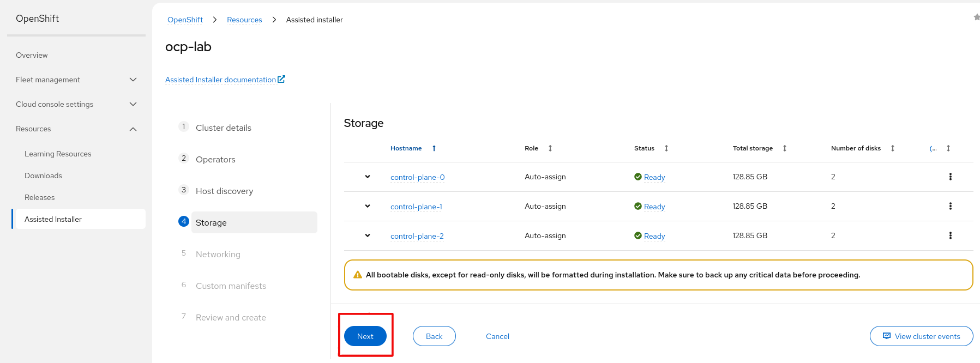Click Hostname column header
The image size is (980, 363).
(x=406, y=148)
